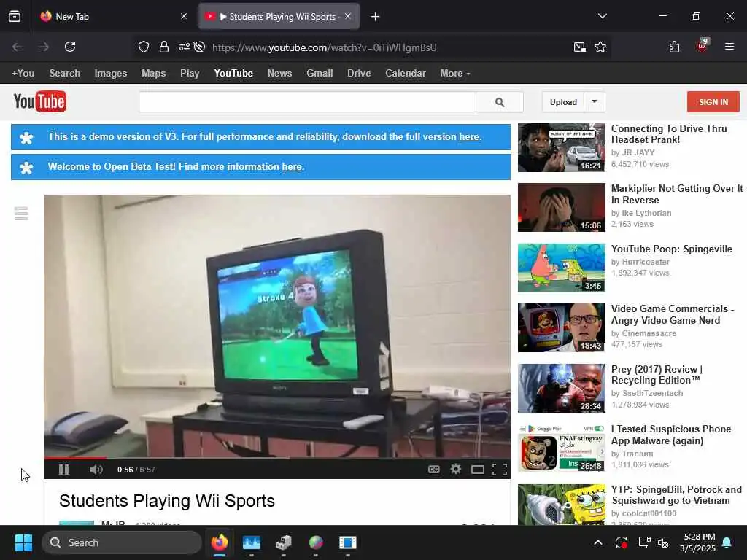Open Drive in Google bar

click(x=359, y=74)
